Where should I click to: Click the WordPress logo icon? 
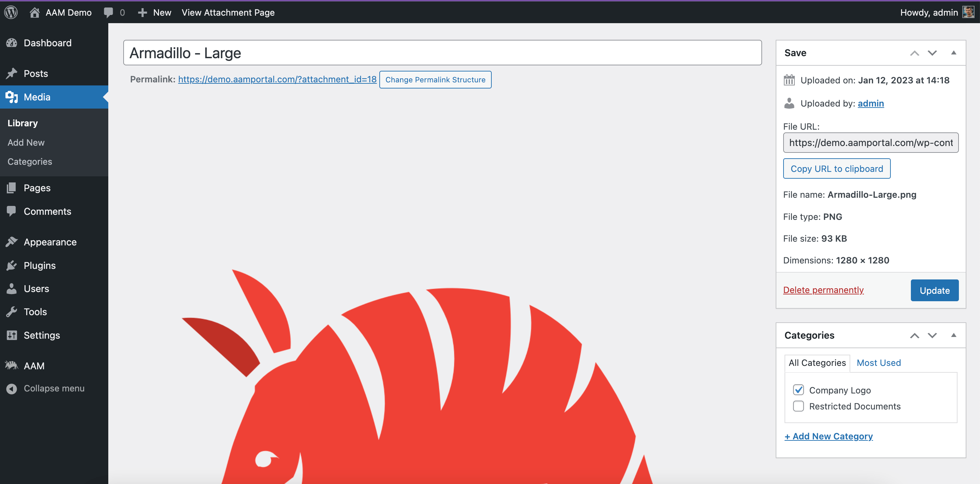coord(11,12)
